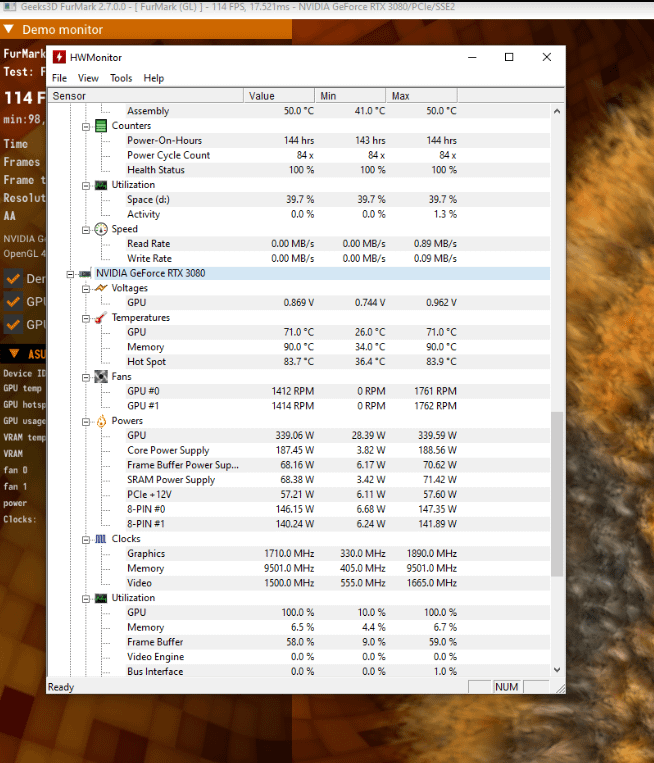Collapse the Temperatures tree node
Image resolution: width=654 pixels, height=763 pixels.
(86, 318)
